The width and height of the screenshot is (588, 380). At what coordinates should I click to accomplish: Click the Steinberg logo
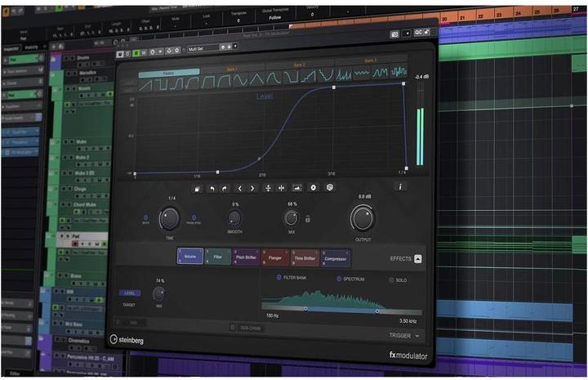pos(127,340)
